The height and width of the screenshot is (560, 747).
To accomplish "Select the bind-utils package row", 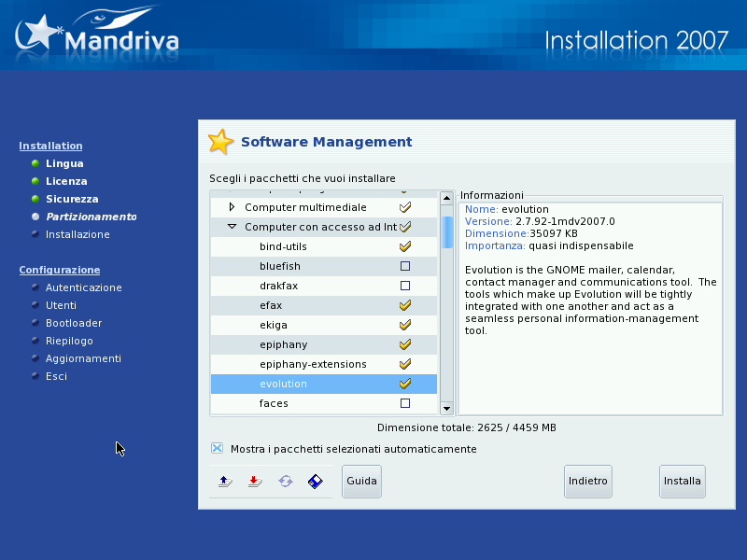I will (x=283, y=246).
